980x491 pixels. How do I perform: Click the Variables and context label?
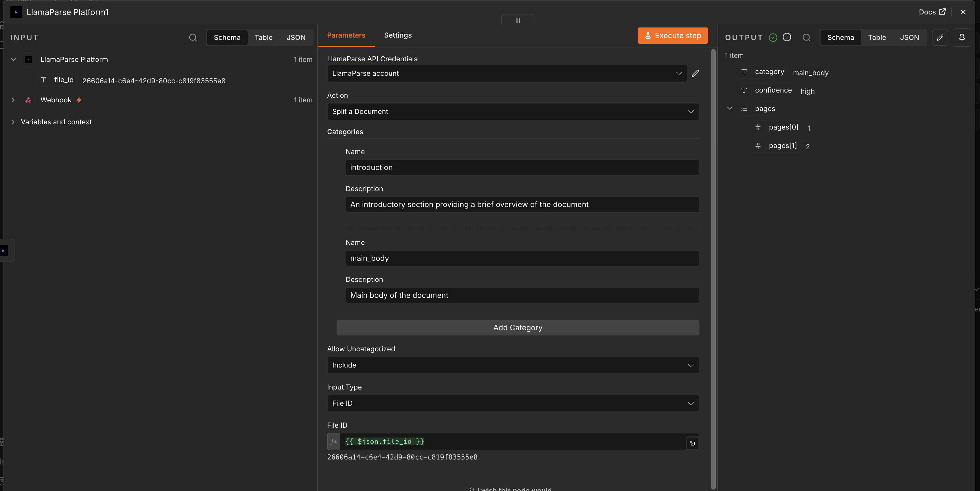click(x=56, y=122)
